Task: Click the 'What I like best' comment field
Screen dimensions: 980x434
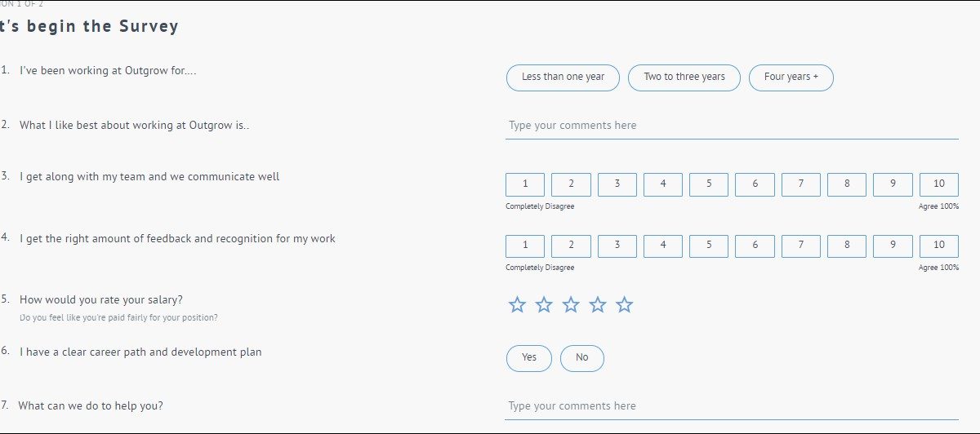Action: coord(731,126)
